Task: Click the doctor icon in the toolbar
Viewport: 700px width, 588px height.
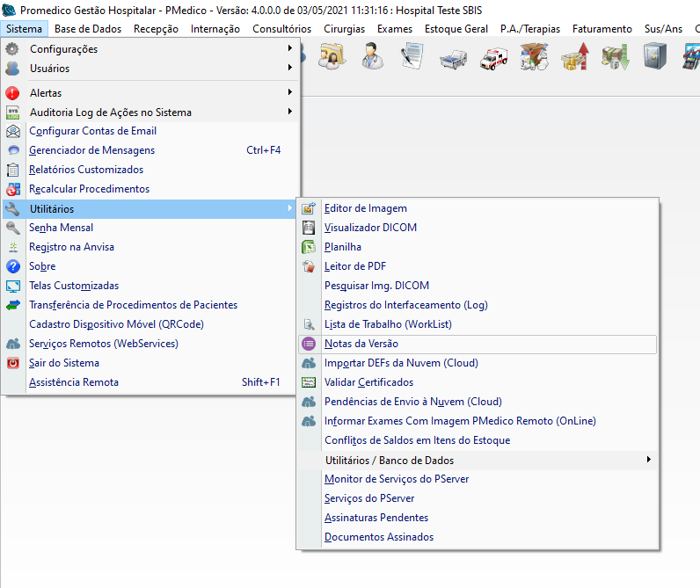Action: click(372, 57)
